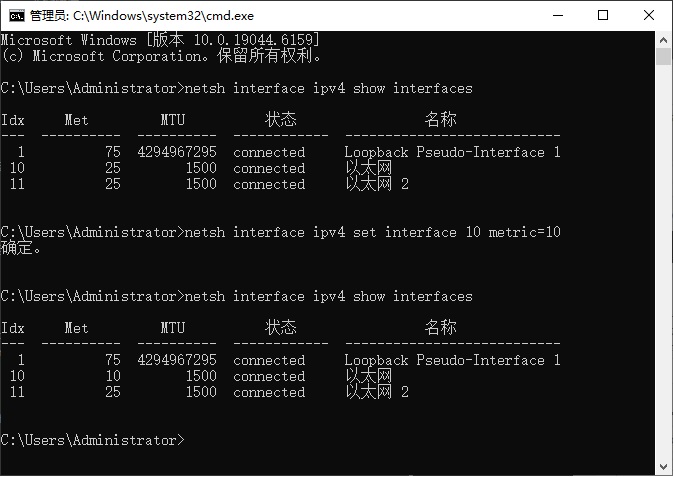
Task: Click the scrollbar down arrow
Action: click(663, 467)
